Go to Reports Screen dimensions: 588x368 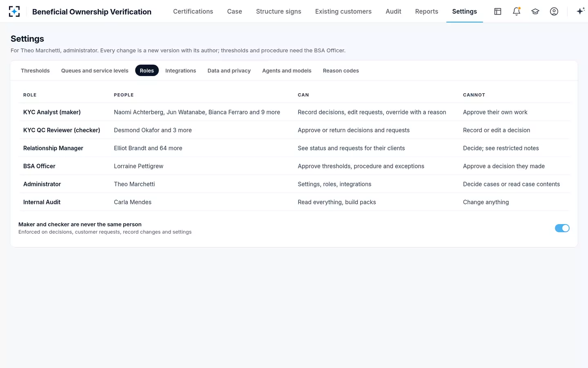click(x=427, y=11)
